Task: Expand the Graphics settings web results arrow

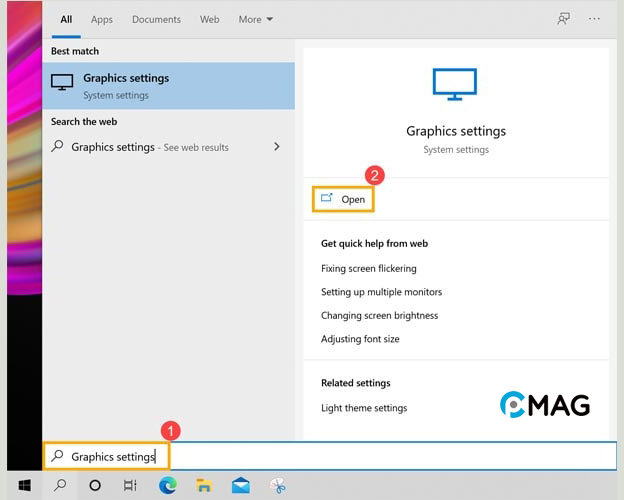Action: (x=277, y=147)
